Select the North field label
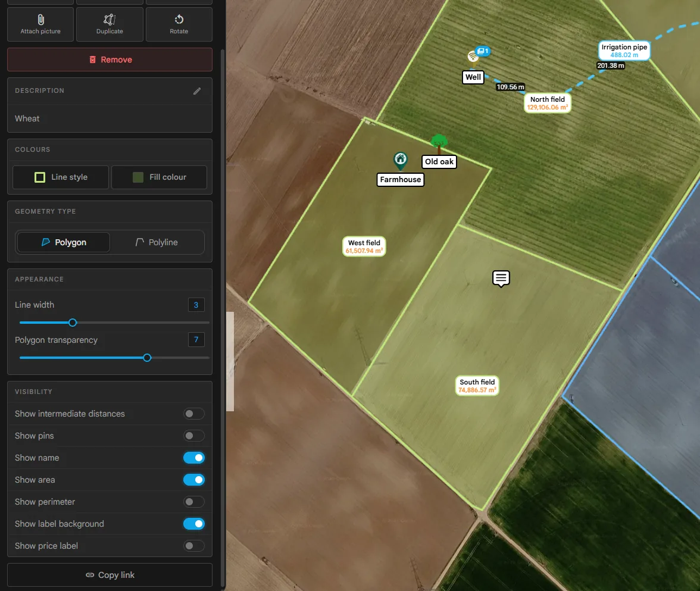The width and height of the screenshot is (700, 591). (548, 103)
